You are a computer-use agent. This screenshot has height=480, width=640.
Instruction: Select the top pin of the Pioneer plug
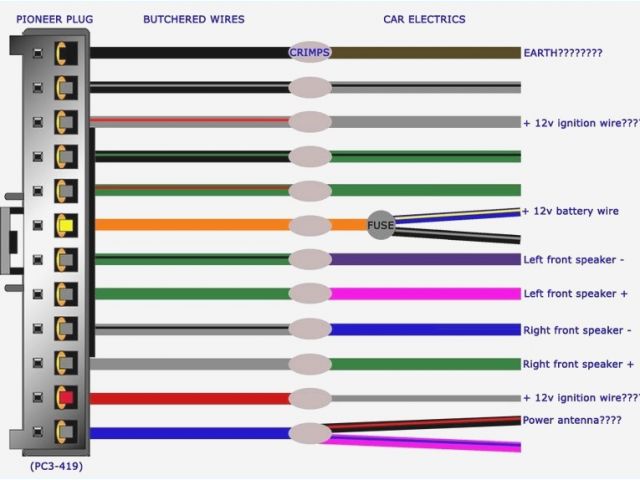click(x=66, y=52)
